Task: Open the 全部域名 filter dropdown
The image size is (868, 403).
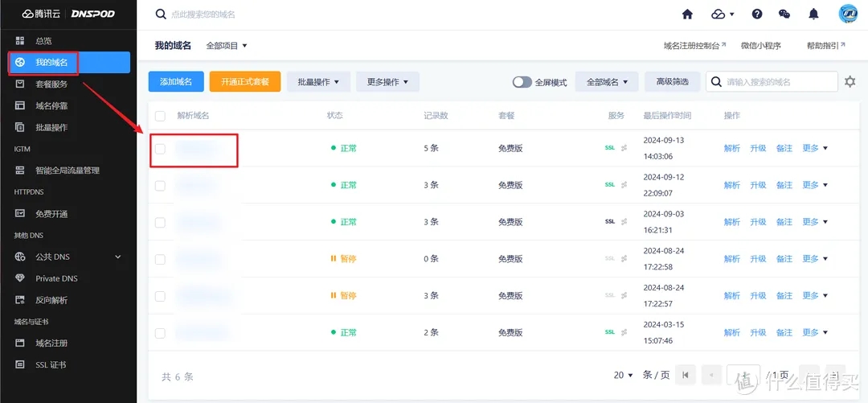Action: [x=607, y=82]
